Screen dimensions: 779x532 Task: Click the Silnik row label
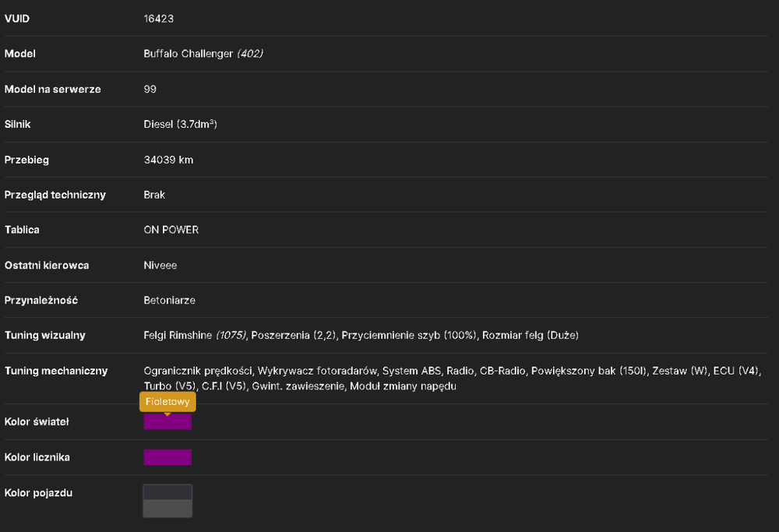(x=17, y=124)
